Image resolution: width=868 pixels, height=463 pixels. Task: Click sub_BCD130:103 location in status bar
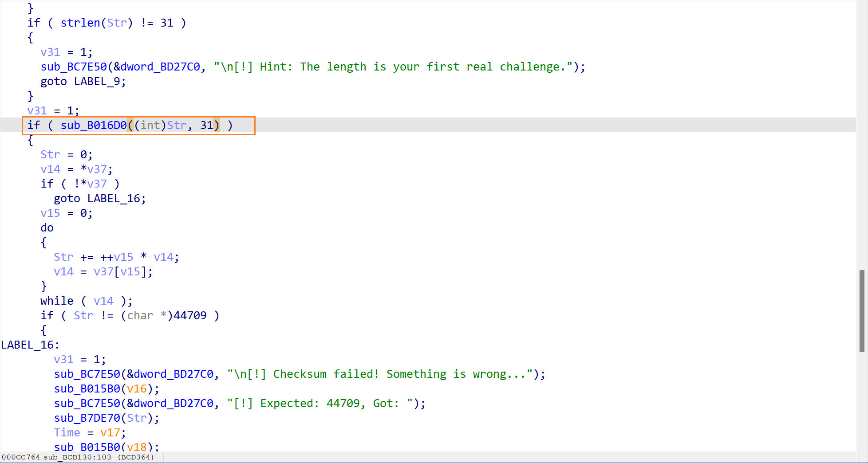(77, 457)
